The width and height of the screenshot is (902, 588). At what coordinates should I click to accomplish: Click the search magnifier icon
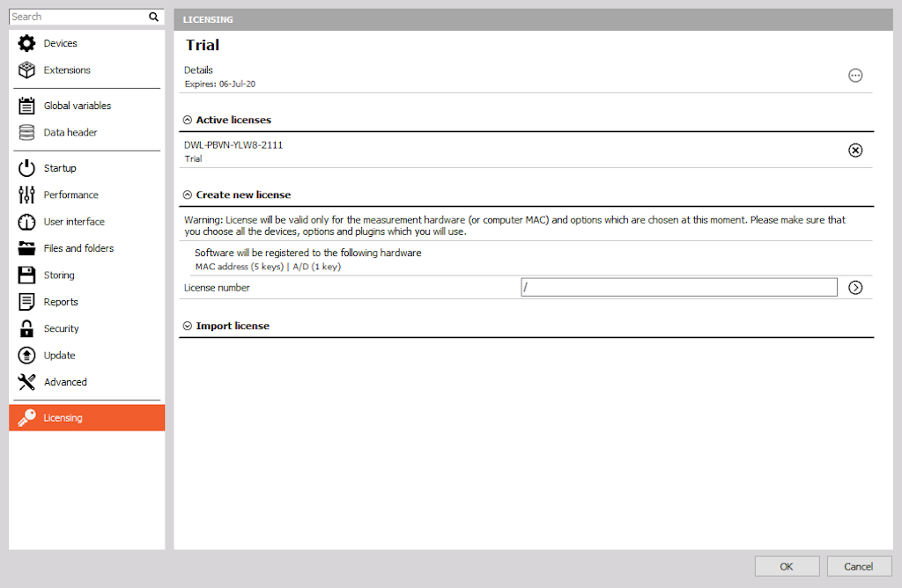tap(153, 17)
